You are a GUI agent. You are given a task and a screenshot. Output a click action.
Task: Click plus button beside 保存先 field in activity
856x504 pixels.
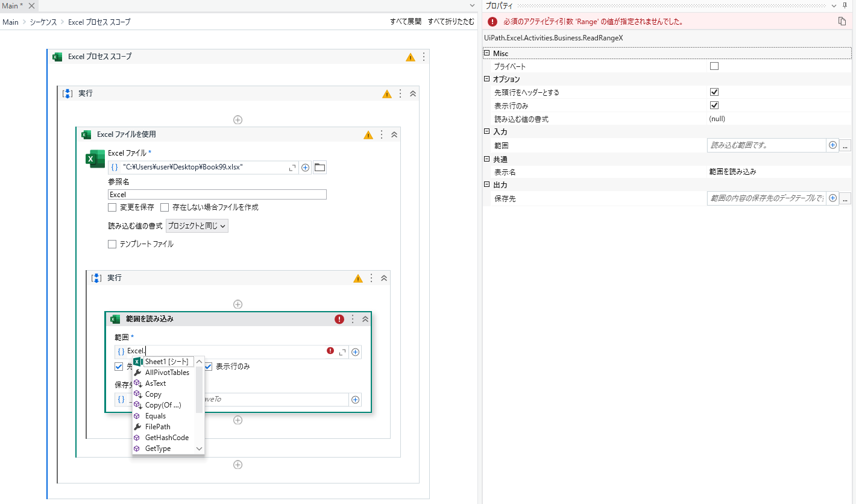click(x=356, y=399)
